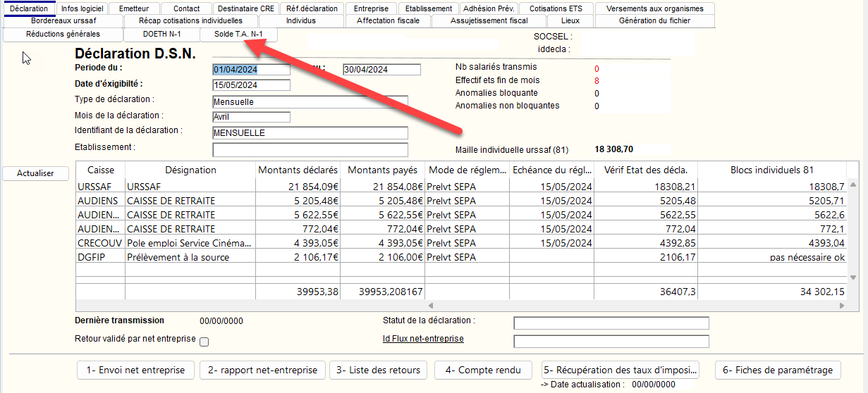The image size is (868, 393).
Task: Focus Identifiant de la déclaration field
Action: 310,133
